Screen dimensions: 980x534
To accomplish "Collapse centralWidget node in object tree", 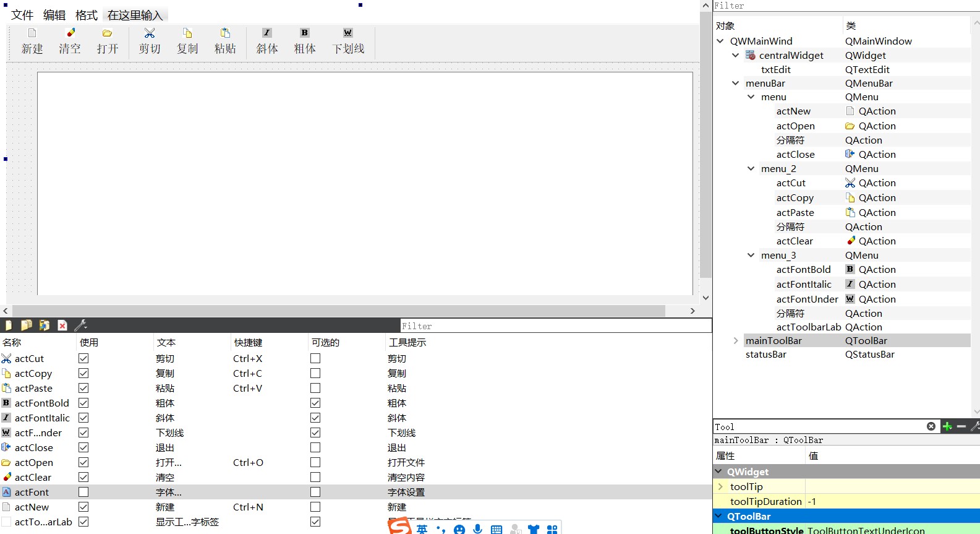I will (x=735, y=55).
